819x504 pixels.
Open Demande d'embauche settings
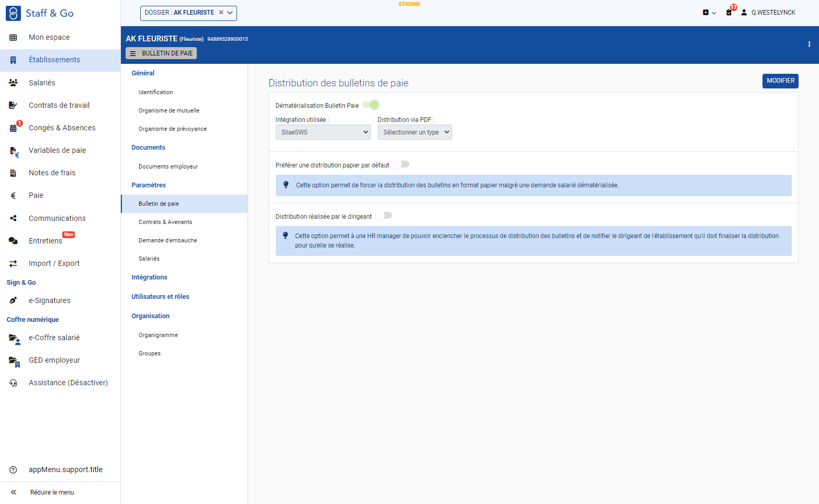click(168, 240)
